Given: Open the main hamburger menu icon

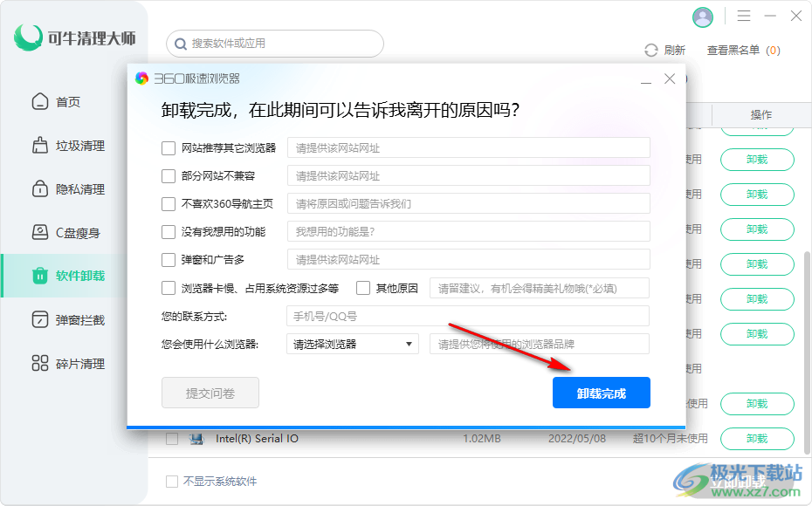Looking at the screenshot, I should click(x=744, y=16).
